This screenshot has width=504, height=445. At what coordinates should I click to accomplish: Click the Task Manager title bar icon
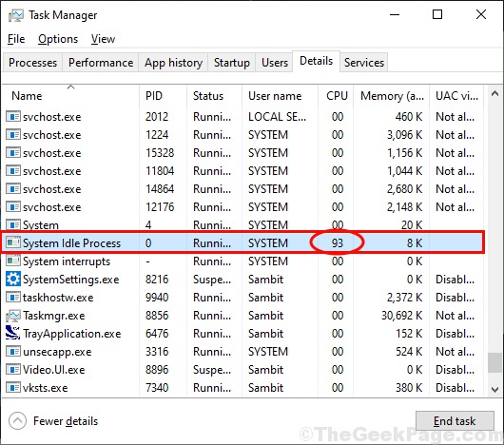[x=16, y=15]
